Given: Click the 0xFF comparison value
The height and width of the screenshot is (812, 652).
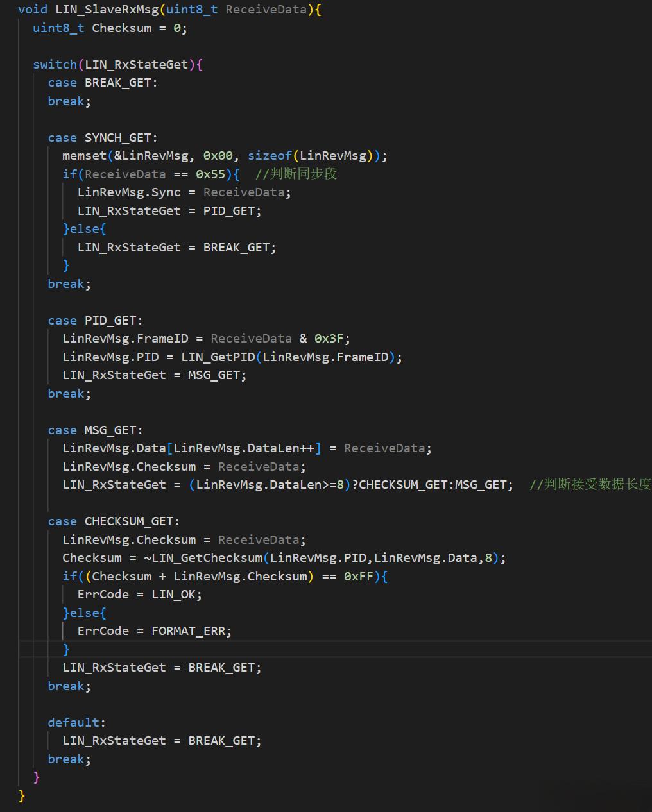Looking at the screenshot, I should [358, 577].
